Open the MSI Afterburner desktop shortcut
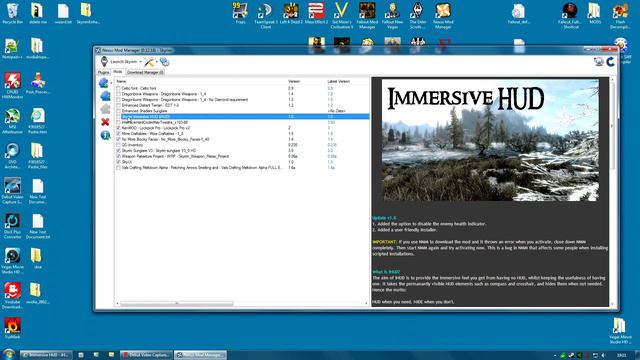The height and width of the screenshot is (360, 640). point(12,121)
